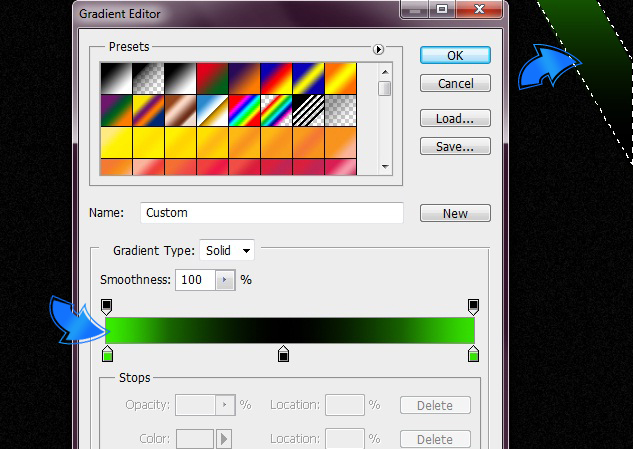
Task: Choose the Copper gradient preset
Action: click(180, 110)
